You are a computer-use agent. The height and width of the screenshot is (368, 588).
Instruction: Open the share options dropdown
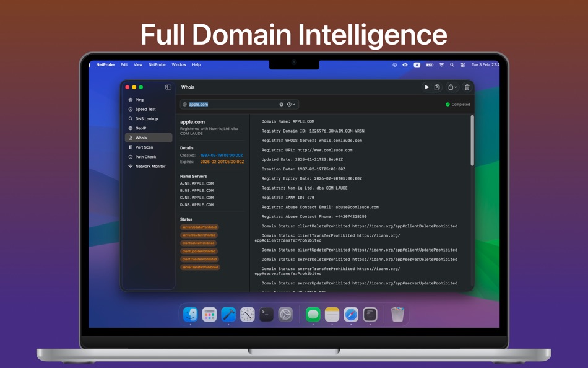click(x=450, y=87)
